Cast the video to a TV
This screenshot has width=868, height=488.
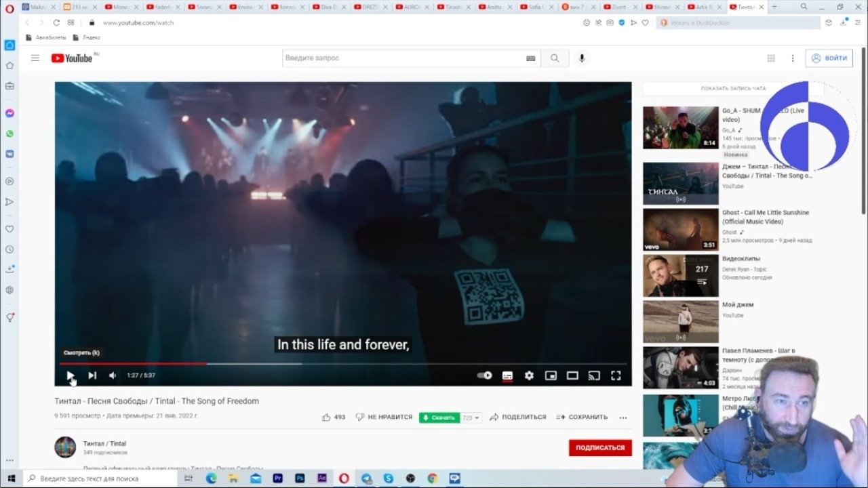[x=594, y=375]
